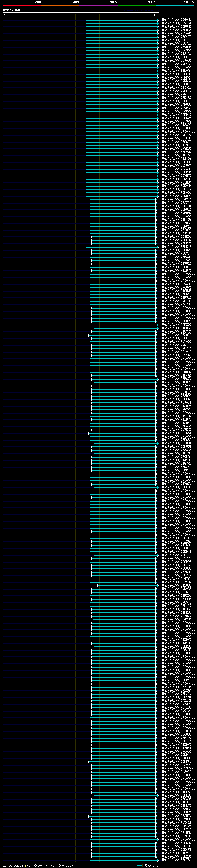Click the cyan ~100% identity legend bar
Screen dimensions: 197x868
tap(175, 6)
